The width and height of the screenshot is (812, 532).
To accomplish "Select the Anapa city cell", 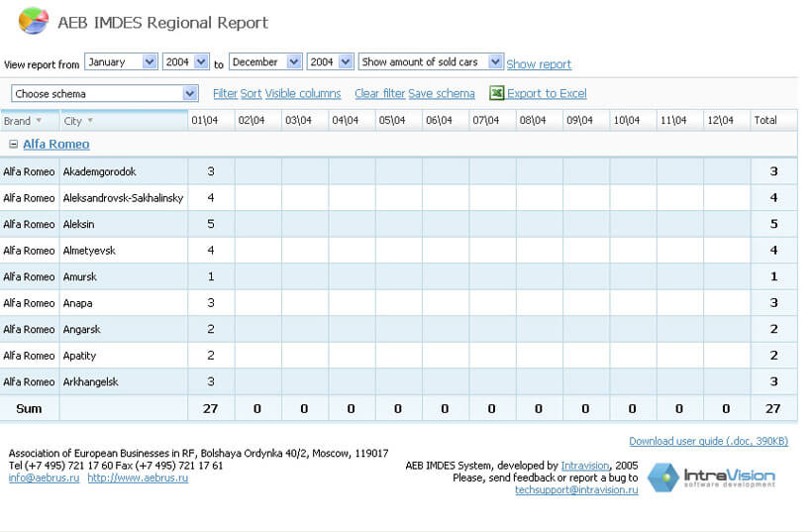I will (123, 303).
